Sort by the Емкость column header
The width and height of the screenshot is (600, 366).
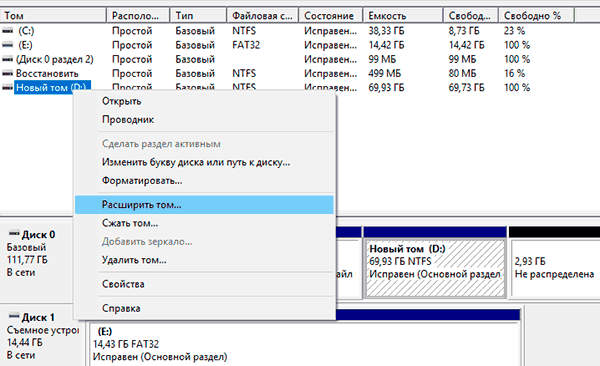click(x=403, y=16)
